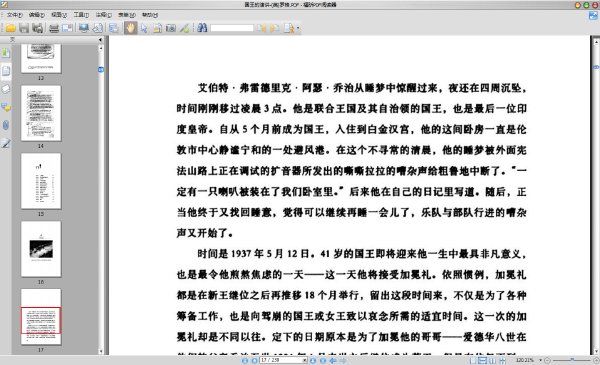Viewport: 600px width, 365px height.
Task: Open the comments sidebar panel
Action: click(6, 108)
